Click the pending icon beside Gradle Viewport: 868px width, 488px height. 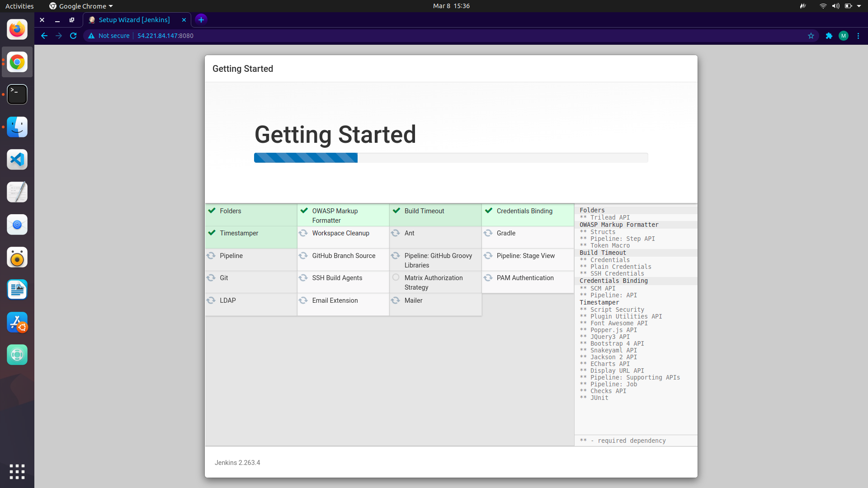click(x=488, y=233)
